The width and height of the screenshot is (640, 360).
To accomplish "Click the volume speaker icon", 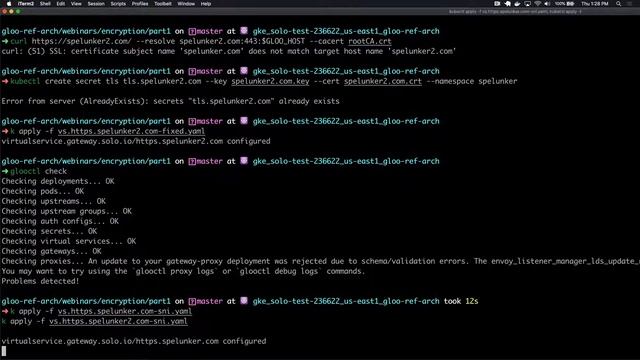I will [x=547, y=4].
